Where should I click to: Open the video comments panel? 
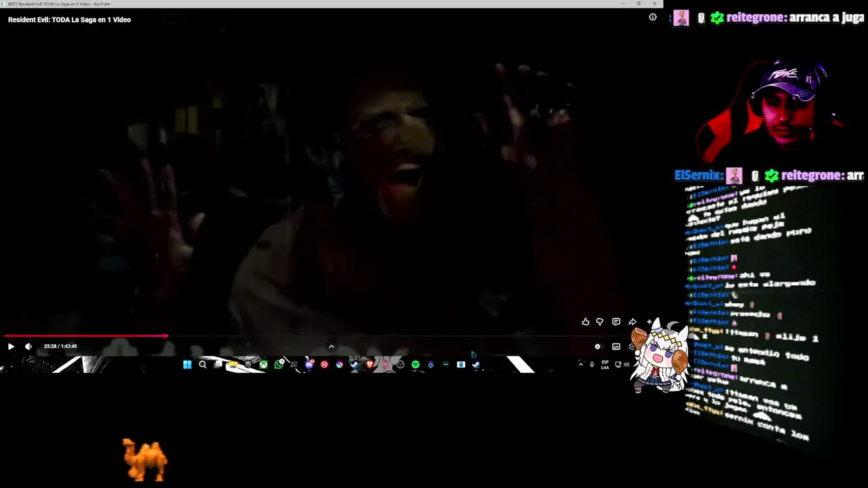pos(616,322)
